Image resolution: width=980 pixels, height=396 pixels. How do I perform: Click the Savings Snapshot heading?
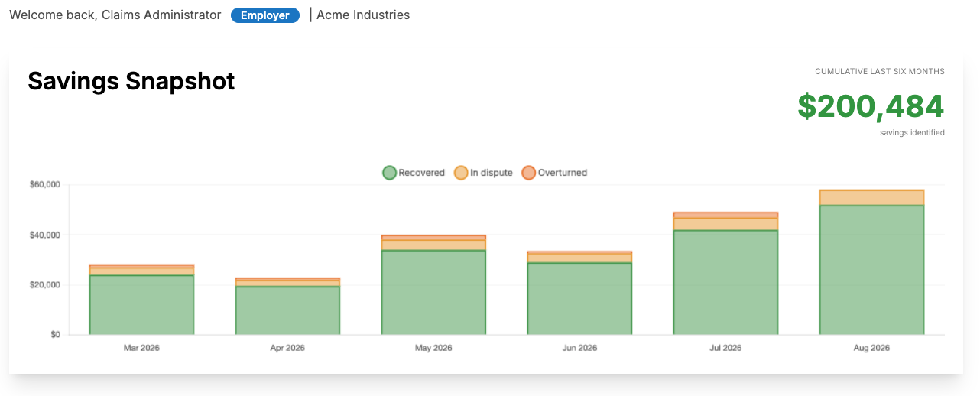131,81
